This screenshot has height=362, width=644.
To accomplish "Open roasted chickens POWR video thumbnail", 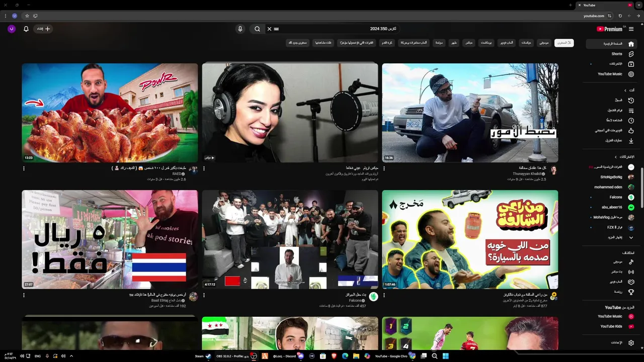I will 110,113.
